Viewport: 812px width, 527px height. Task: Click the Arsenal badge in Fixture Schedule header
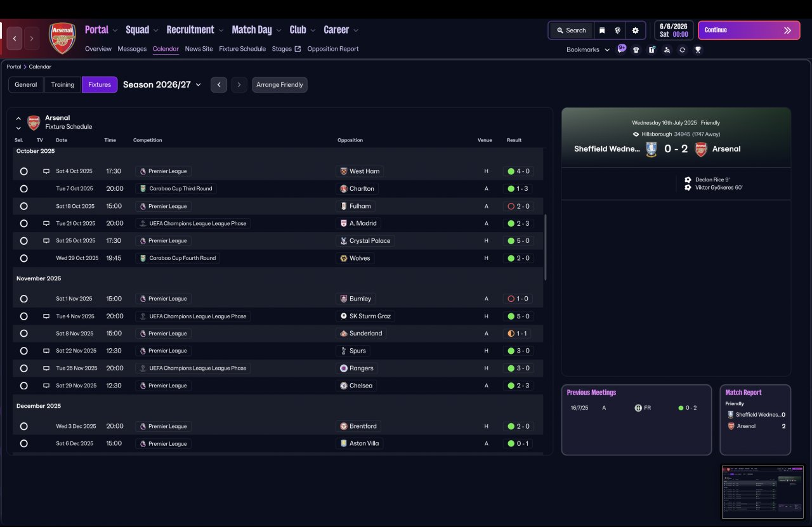(34, 122)
